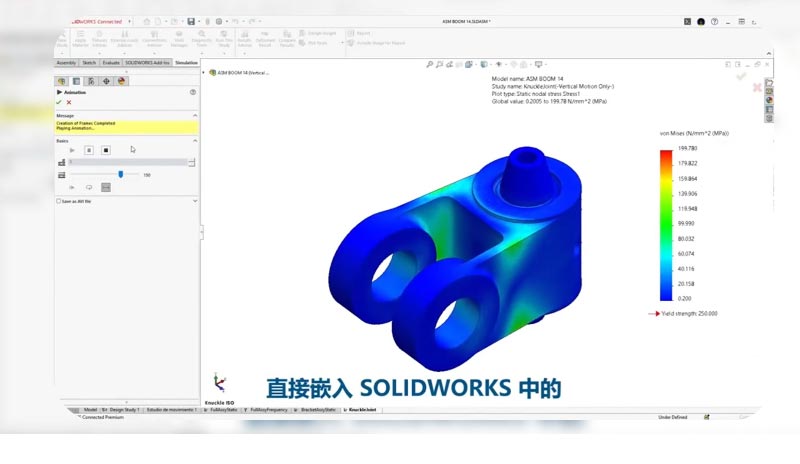This screenshot has width=800, height=464.
Task: Switch to the Sketch ribbon tab
Action: point(89,63)
